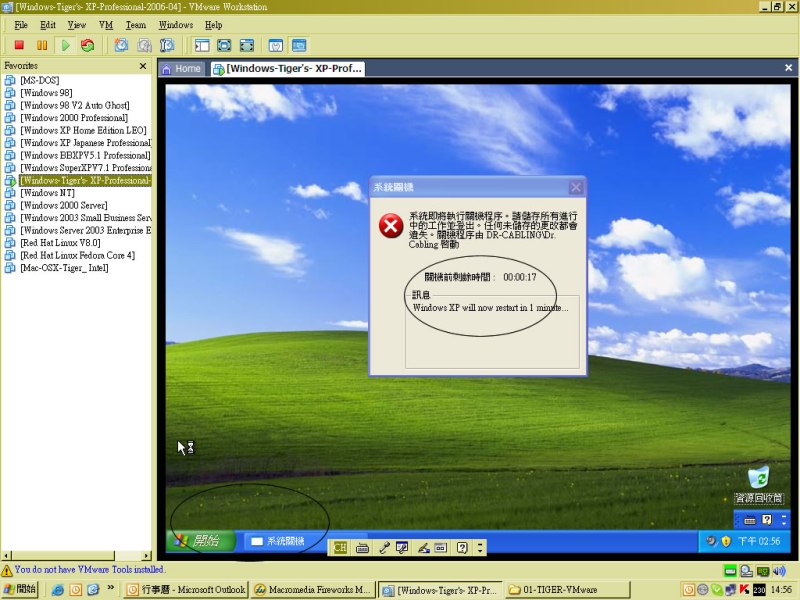The image size is (800, 600).
Task: Suspend the virtual machine with the pause icon
Action: [42, 45]
